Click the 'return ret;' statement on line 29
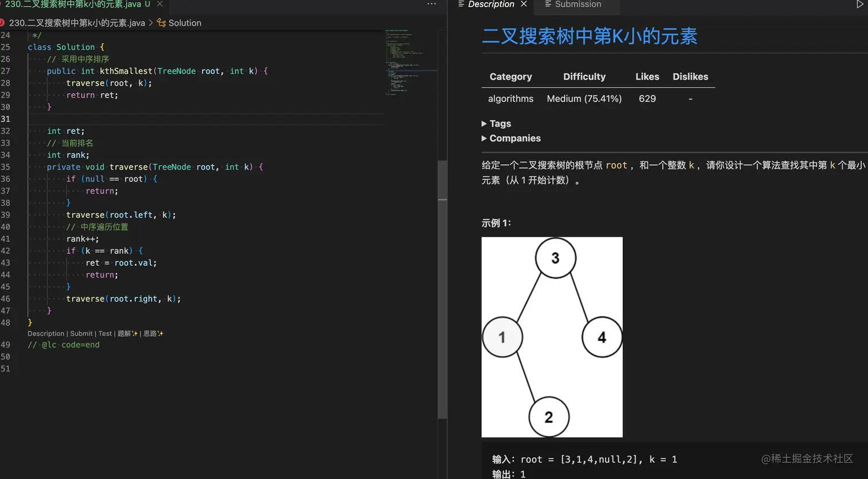The image size is (868, 479). (92, 95)
